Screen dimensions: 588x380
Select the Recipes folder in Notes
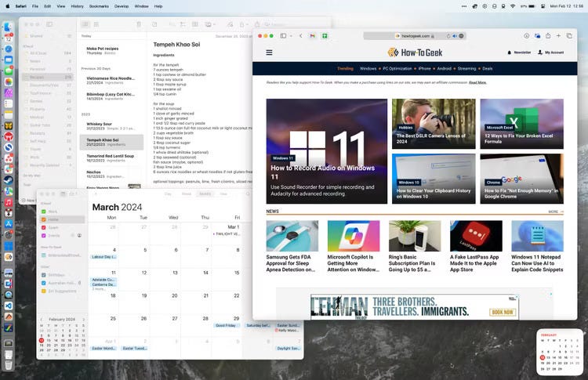[x=48, y=78]
